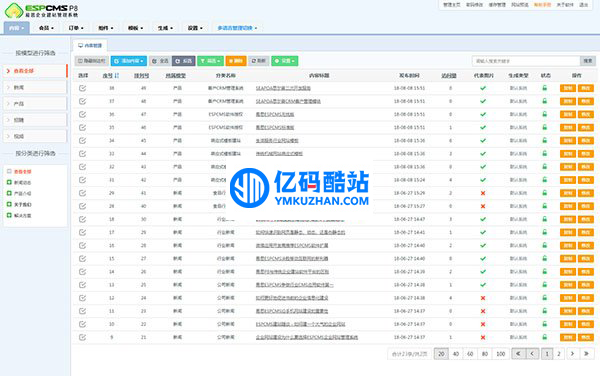600x376 pixels.
Task: Click the sort icon beside the 序号 header
Action: pyautogui.click(x=117, y=76)
